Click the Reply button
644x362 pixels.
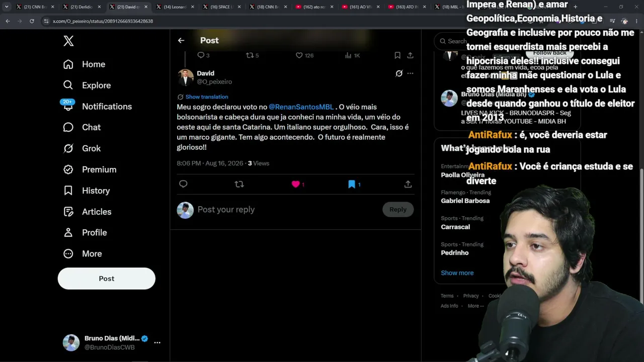coord(398,210)
